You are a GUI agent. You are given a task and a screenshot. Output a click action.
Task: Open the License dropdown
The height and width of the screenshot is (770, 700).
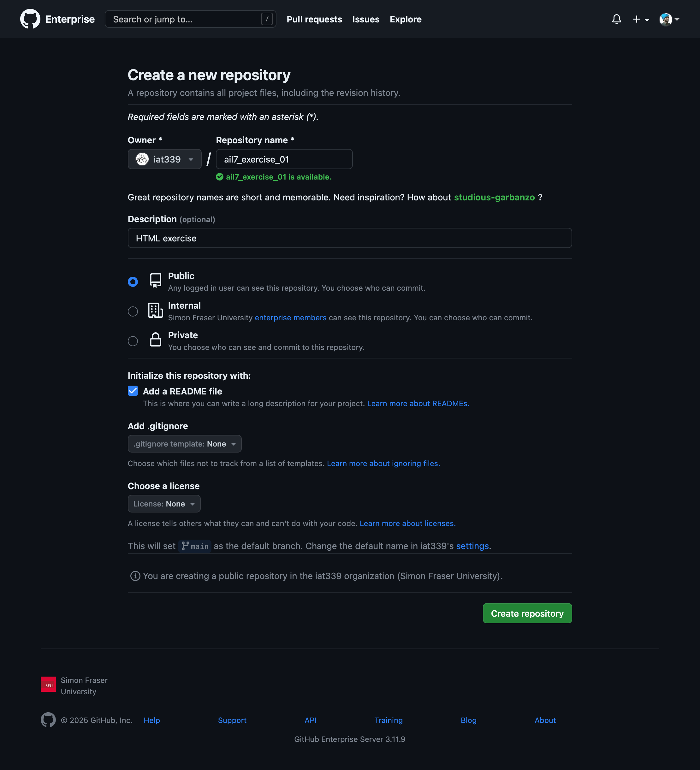click(x=164, y=503)
